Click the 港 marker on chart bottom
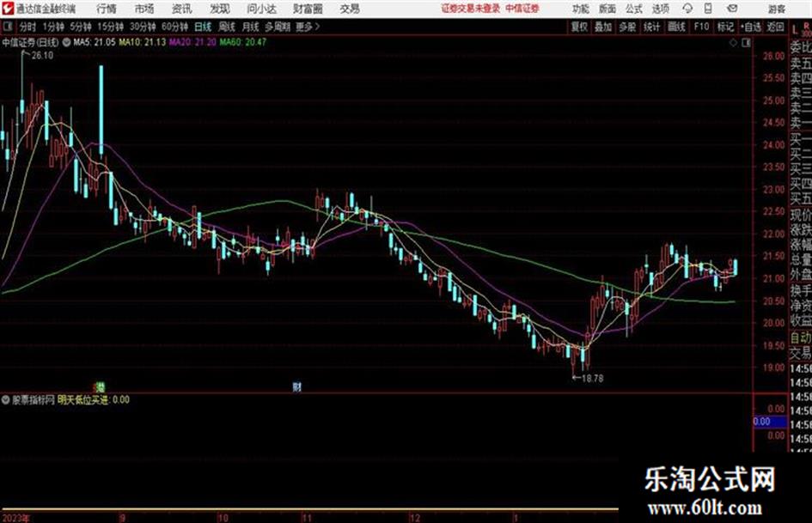The width and height of the screenshot is (812, 523). (x=100, y=386)
